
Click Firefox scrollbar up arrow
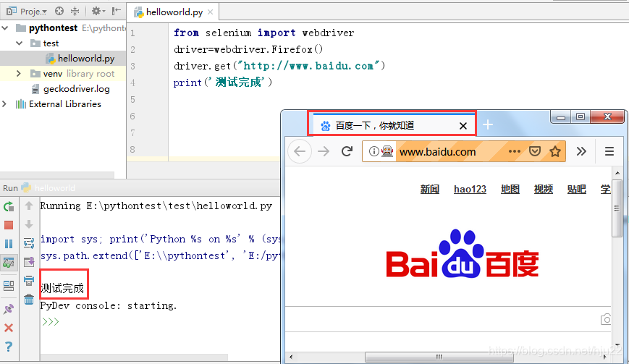click(617, 173)
